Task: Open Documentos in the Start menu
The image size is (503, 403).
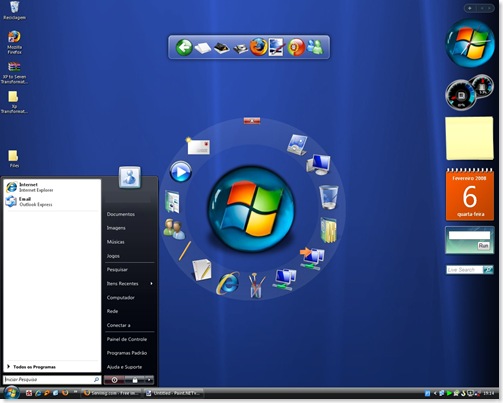Action: pyautogui.click(x=121, y=214)
